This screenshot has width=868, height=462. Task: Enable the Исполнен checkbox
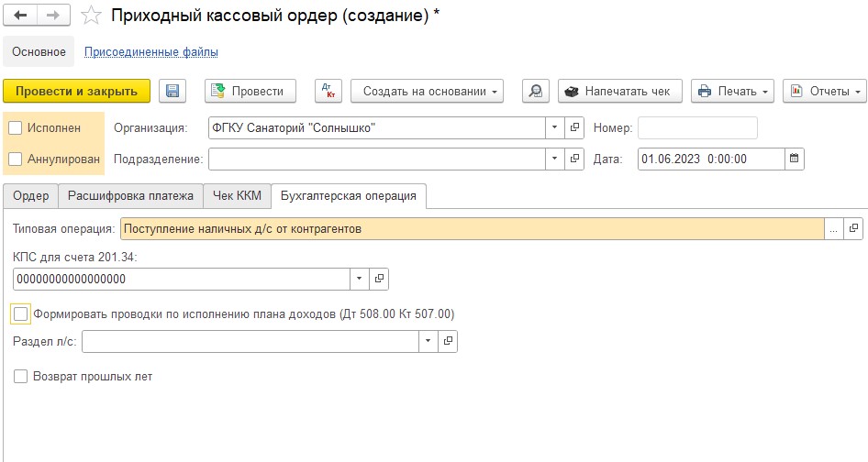15,127
